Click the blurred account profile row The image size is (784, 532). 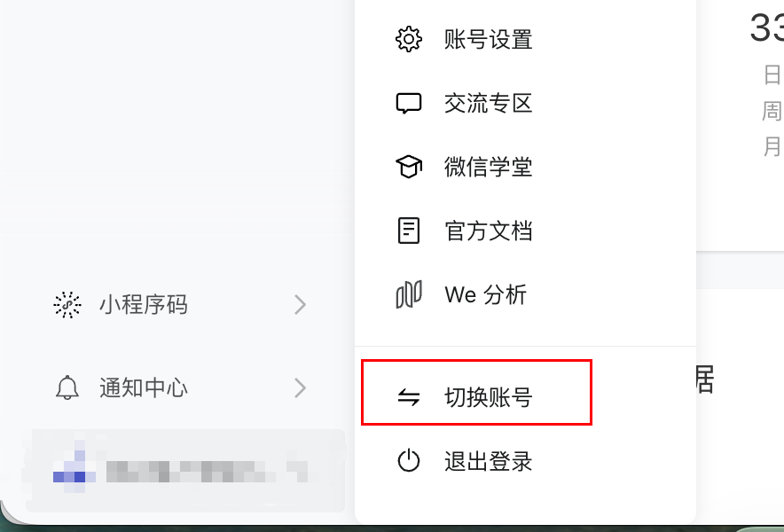click(x=185, y=471)
